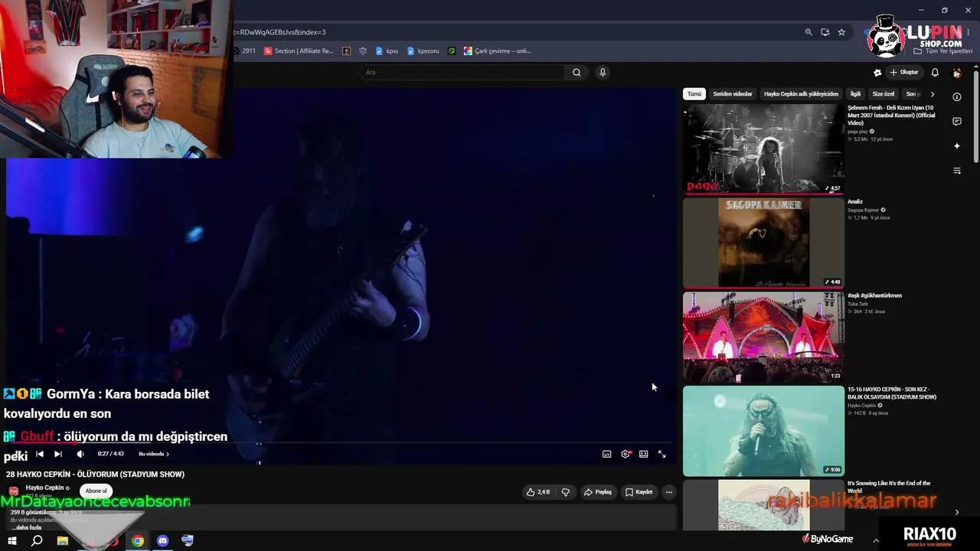Click the YouTube search magnifier button
Screen dimensions: 980x551
tap(577, 72)
